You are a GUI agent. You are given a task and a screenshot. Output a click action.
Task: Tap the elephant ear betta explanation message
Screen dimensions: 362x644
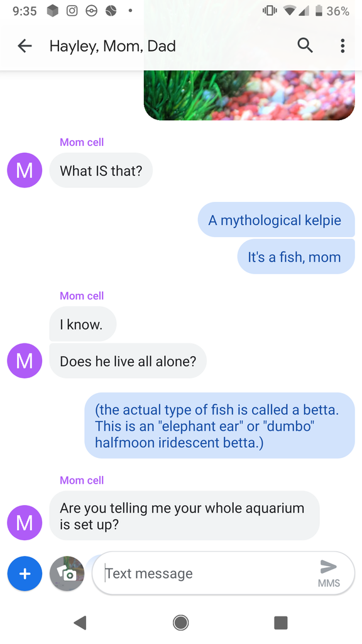click(219, 426)
